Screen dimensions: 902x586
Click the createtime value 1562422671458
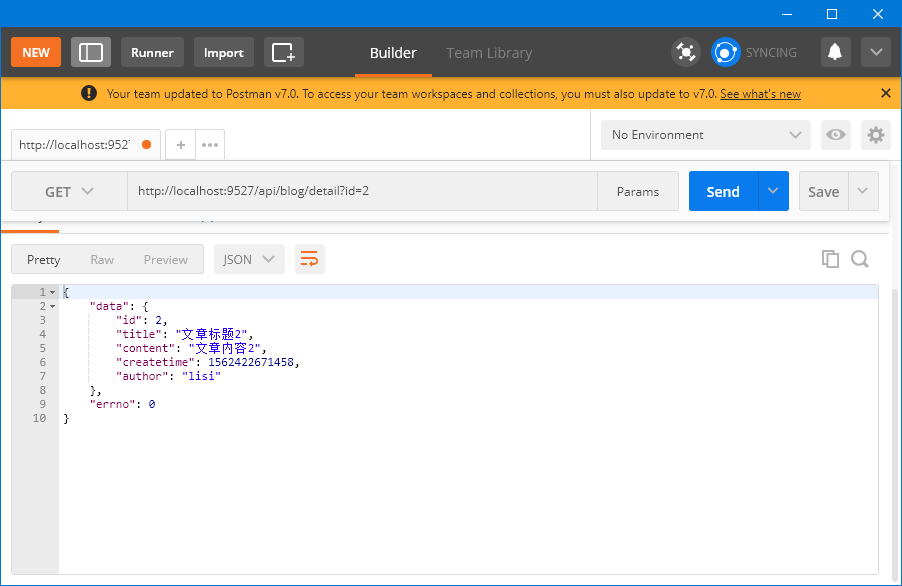tap(251, 362)
